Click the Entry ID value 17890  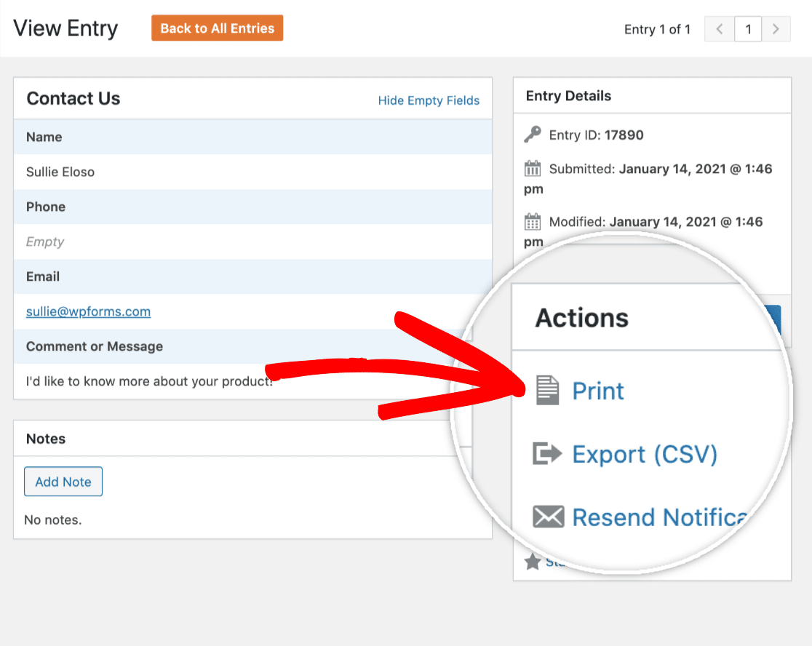[624, 135]
